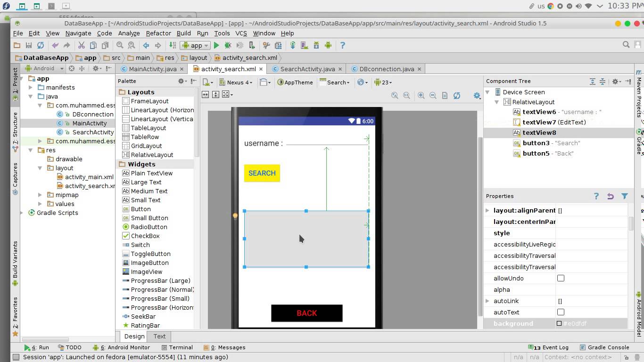Open the Nexus 4 device dropdown
The image size is (644, 362).
(x=236, y=82)
